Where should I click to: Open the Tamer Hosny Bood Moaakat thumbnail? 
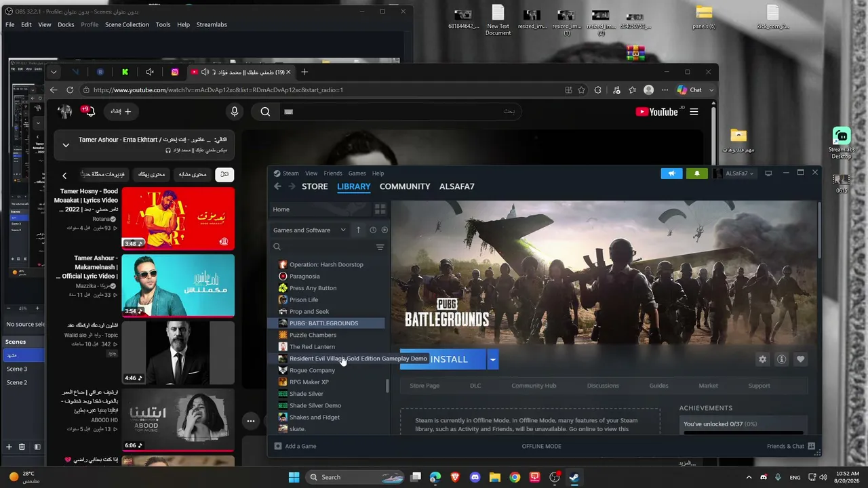178,219
